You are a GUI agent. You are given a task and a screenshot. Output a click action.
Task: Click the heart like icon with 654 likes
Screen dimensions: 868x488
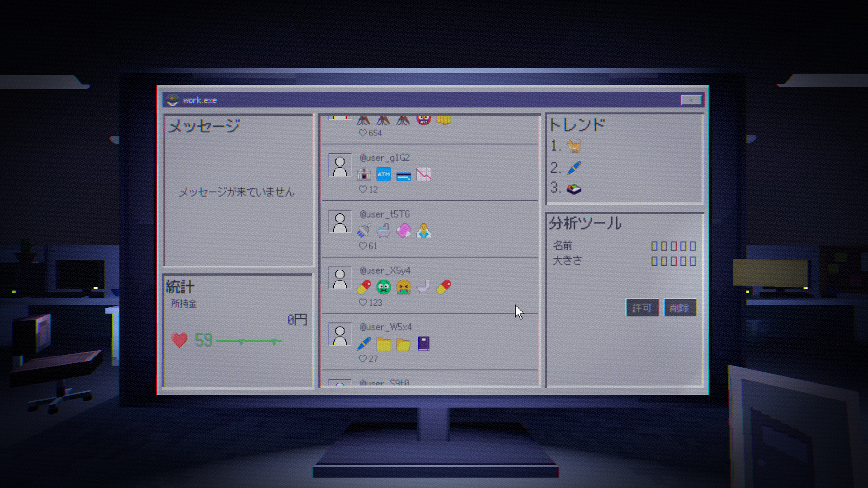point(363,133)
